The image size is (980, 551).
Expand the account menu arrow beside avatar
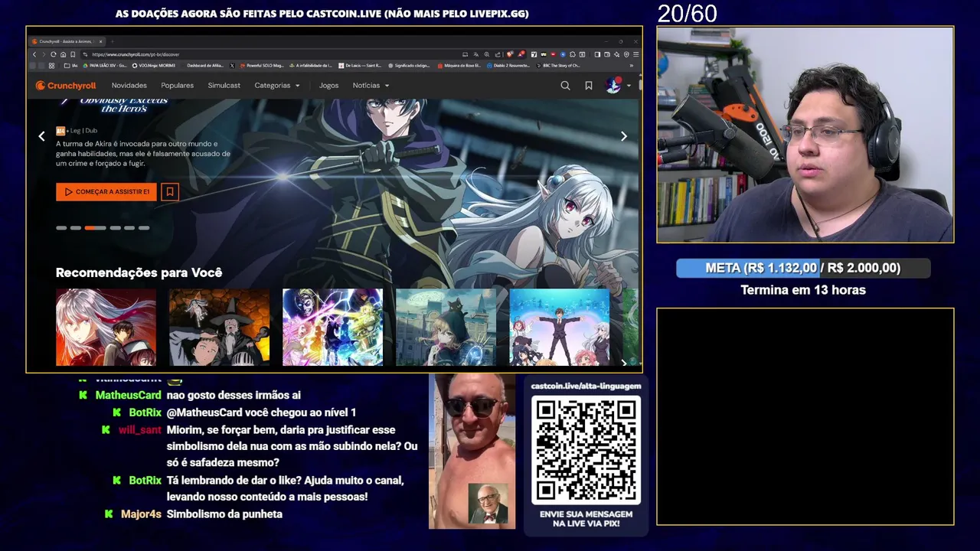click(x=629, y=86)
